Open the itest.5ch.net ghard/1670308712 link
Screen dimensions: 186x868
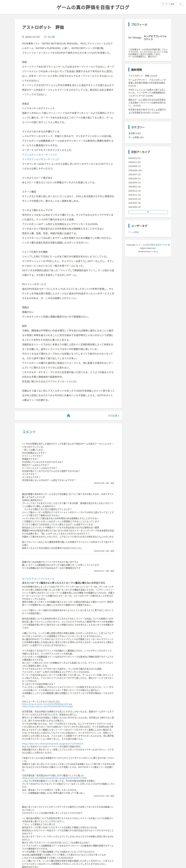(54, 778)
